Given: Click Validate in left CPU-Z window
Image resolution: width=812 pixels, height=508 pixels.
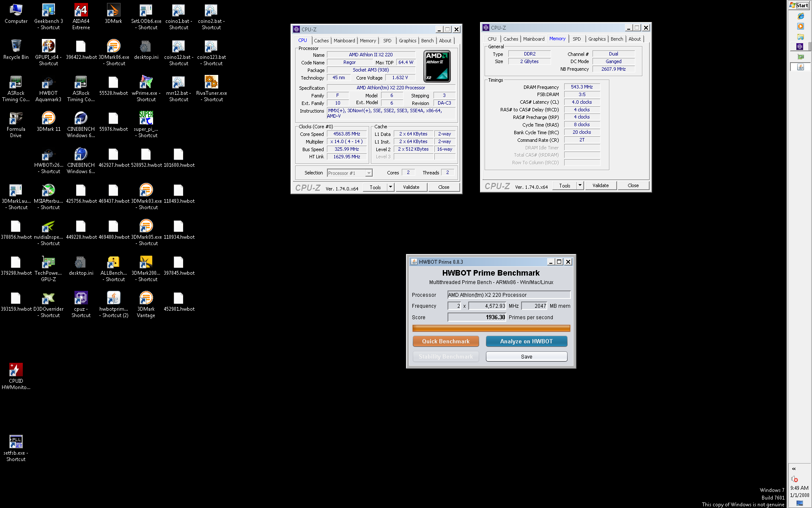Looking at the screenshot, I should click(411, 187).
